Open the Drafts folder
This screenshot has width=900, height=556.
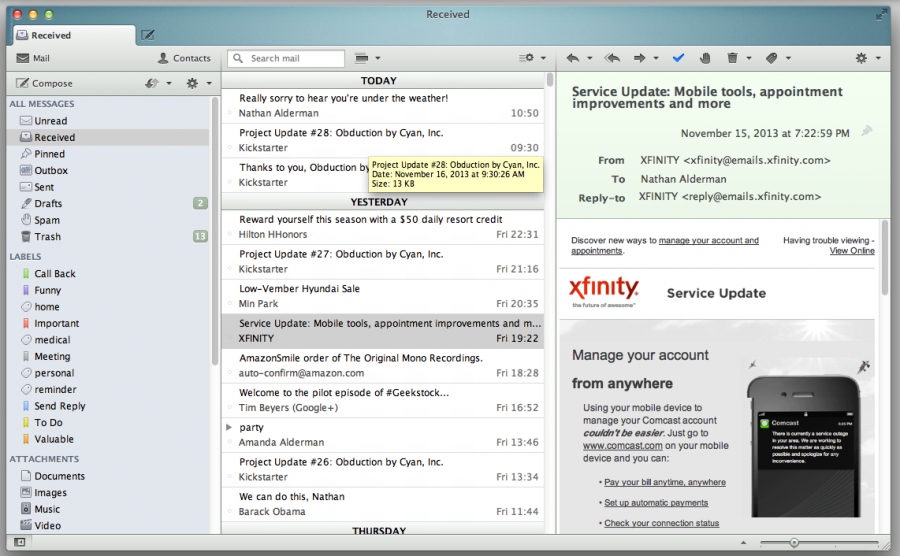(x=109, y=203)
